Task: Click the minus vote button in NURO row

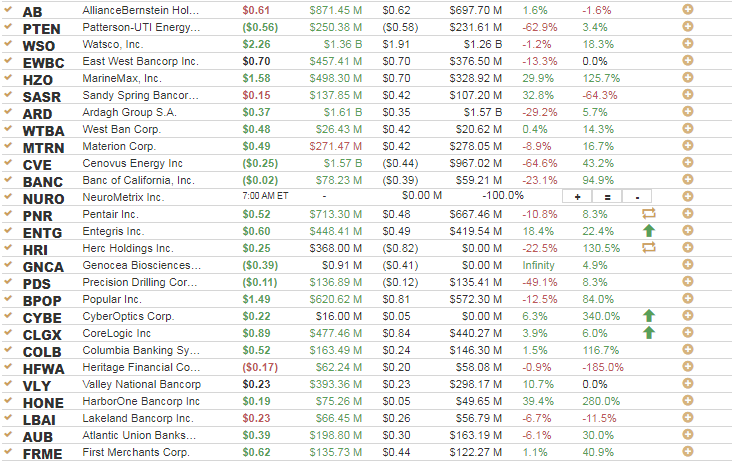Action: click(637, 196)
